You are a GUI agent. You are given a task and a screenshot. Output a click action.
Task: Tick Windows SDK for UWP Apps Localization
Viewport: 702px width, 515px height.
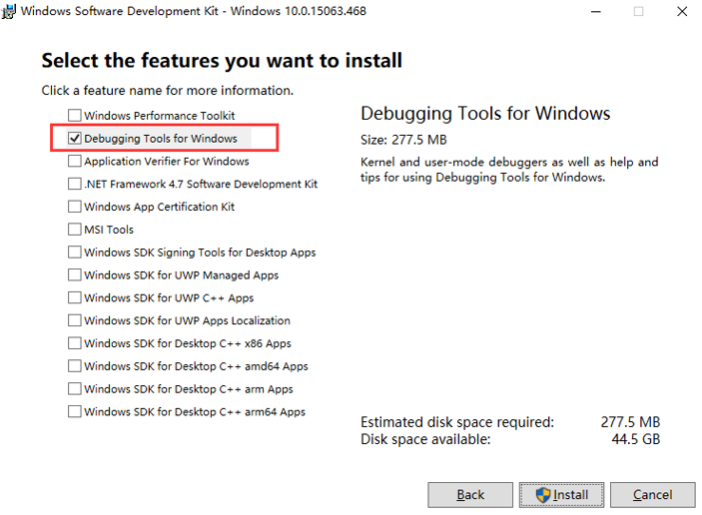pyautogui.click(x=75, y=321)
